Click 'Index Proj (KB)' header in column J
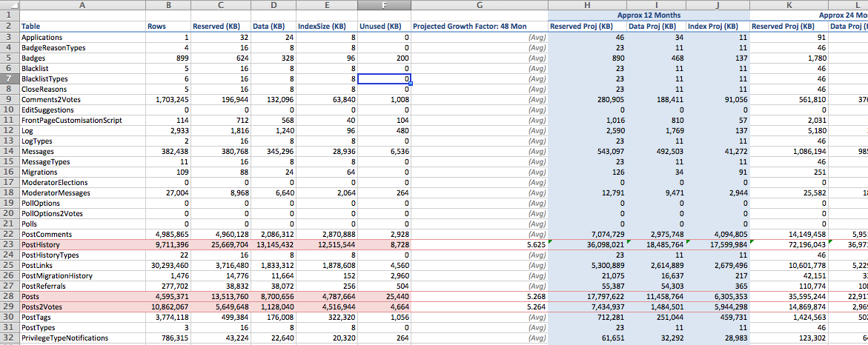868x345 pixels. [718, 26]
